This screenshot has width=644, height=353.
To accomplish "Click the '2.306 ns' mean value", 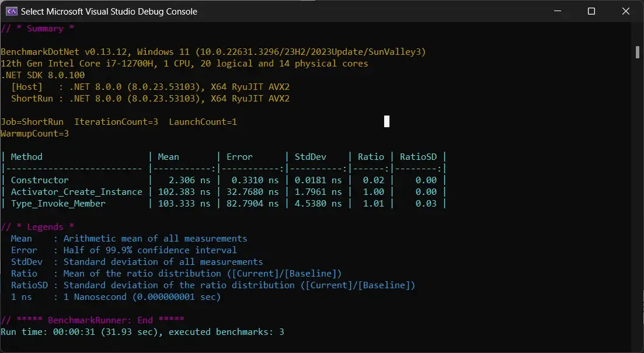I will click(189, 180).
